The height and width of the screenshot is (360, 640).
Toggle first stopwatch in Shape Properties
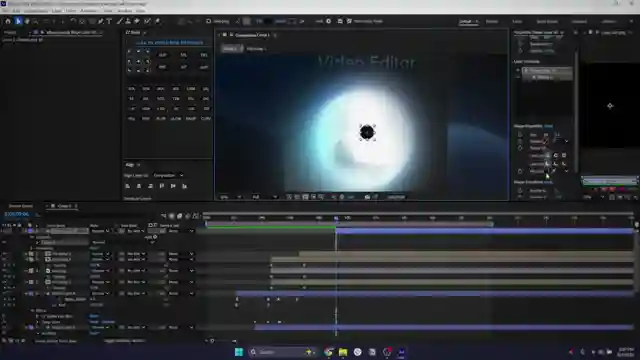520,135
